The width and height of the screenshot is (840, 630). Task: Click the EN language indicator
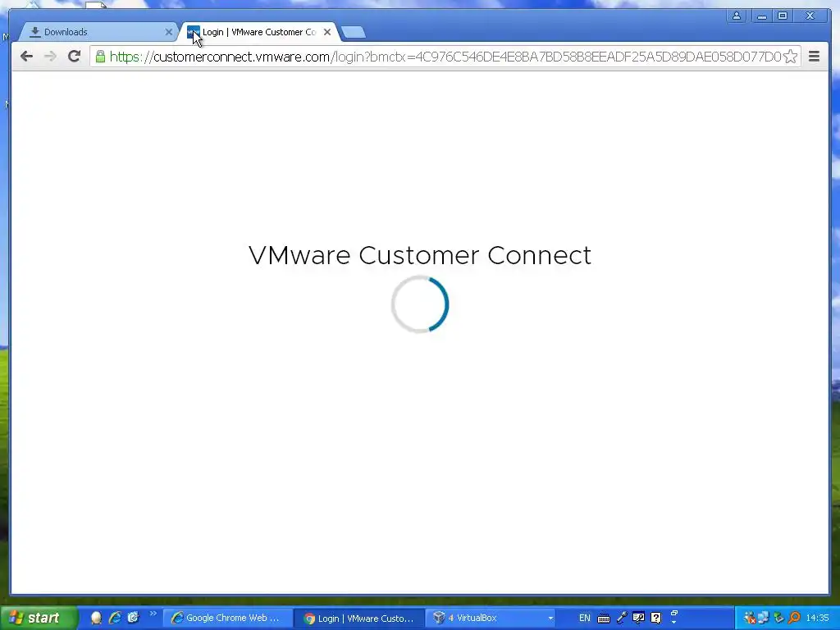(584, 618)
